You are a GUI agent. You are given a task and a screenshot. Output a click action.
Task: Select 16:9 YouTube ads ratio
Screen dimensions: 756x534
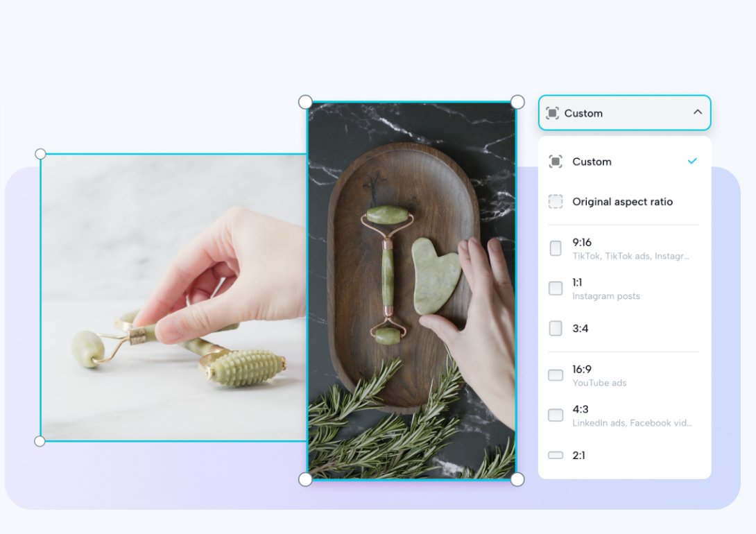coord(624,375)
